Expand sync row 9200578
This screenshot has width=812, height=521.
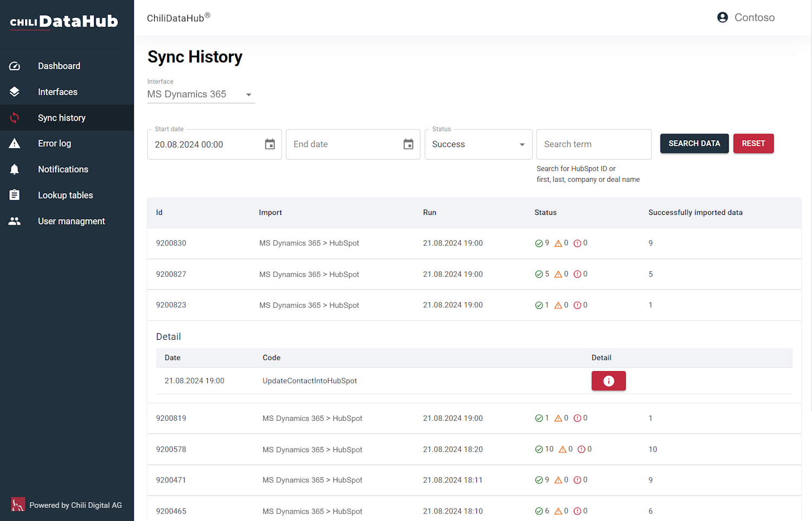click(x=474, y=449)
